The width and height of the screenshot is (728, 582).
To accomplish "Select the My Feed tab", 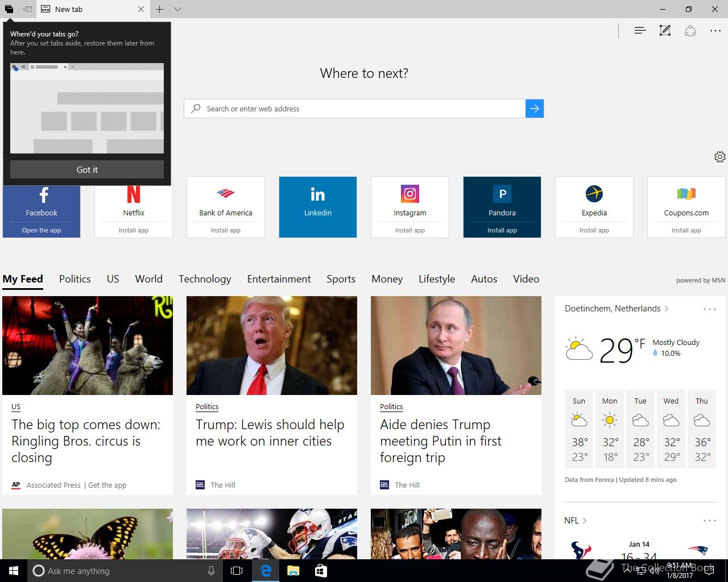I will pos(23,279).
